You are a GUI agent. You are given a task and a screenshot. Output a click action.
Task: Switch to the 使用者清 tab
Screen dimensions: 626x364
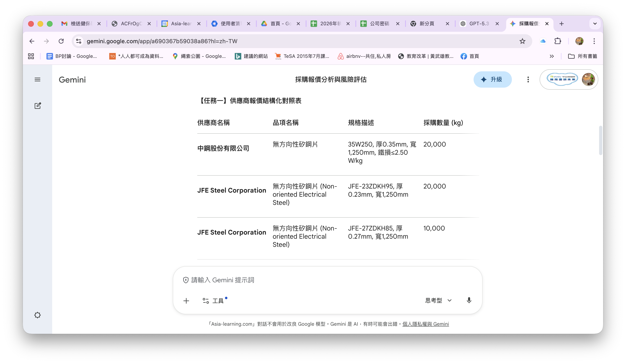[227, 24]
